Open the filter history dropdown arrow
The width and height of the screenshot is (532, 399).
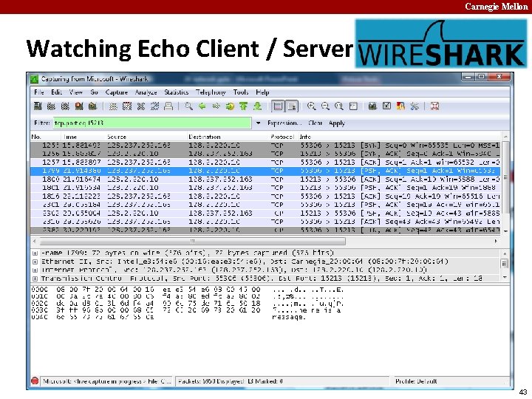click(258, 123)
